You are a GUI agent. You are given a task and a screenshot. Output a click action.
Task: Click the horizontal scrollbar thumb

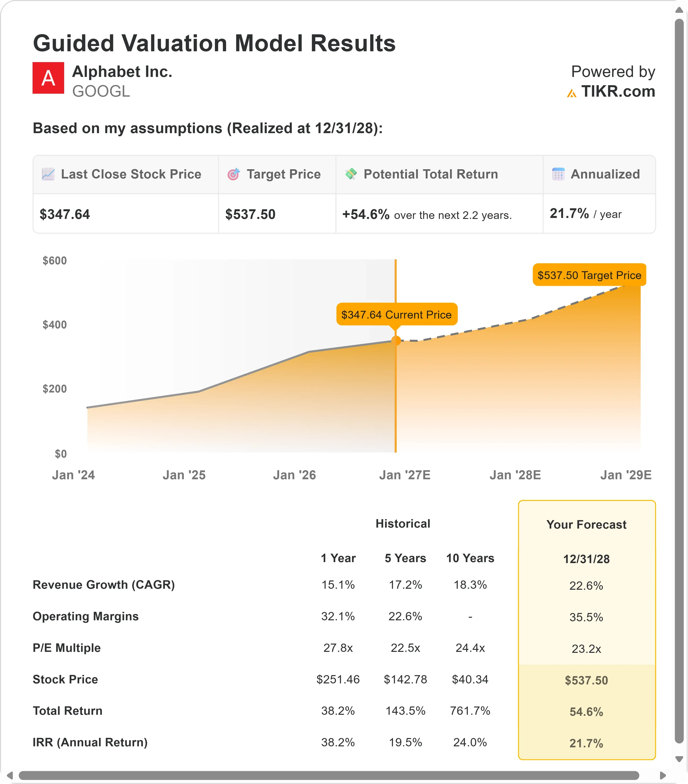click(x=329, y=776)
